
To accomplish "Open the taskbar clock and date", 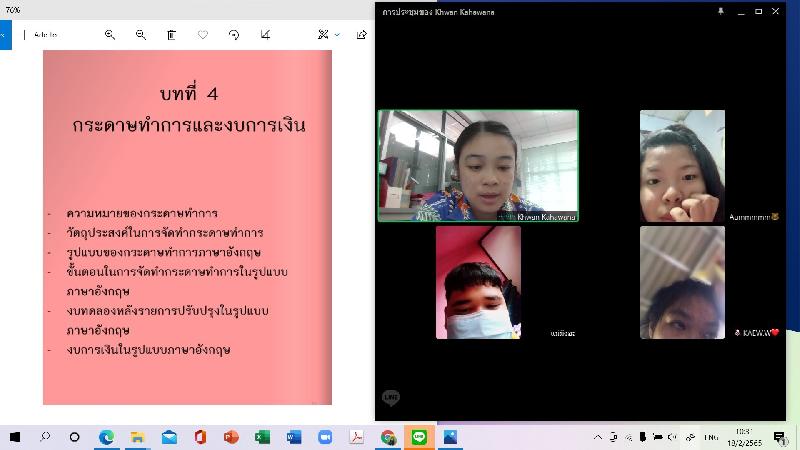I will tap(746, 437).
